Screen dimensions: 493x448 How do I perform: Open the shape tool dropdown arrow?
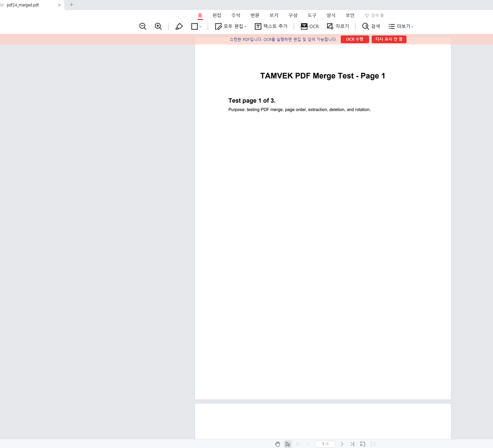point(200,27)
